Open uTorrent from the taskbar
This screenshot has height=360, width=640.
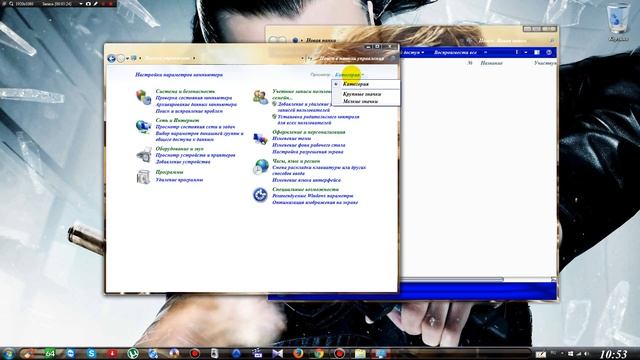[133, 353]
